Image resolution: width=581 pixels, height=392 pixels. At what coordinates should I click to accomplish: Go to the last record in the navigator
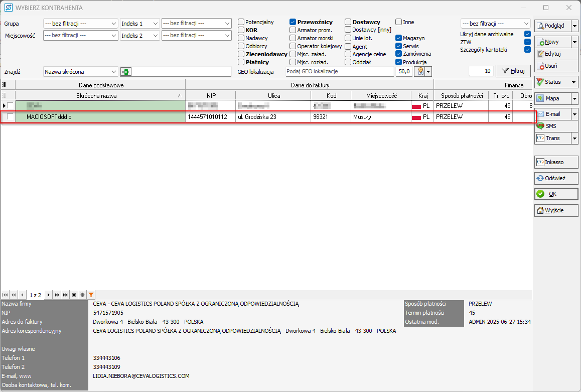point(65,295)
